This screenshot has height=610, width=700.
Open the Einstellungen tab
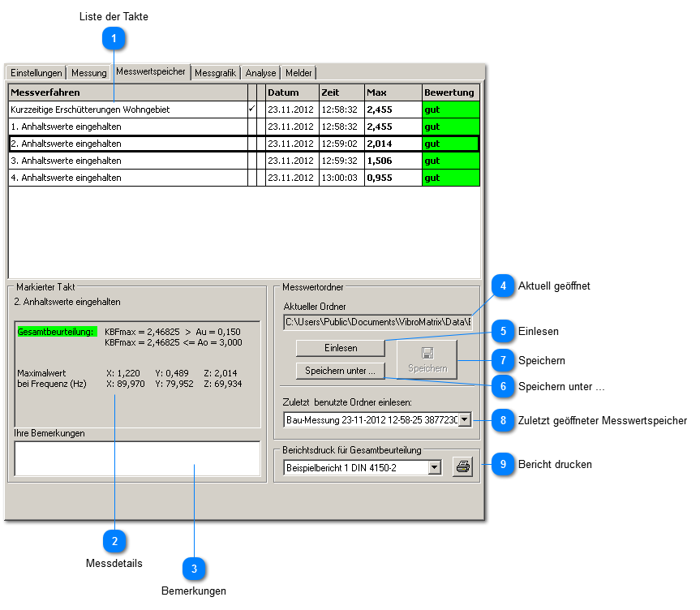(36, 73)
